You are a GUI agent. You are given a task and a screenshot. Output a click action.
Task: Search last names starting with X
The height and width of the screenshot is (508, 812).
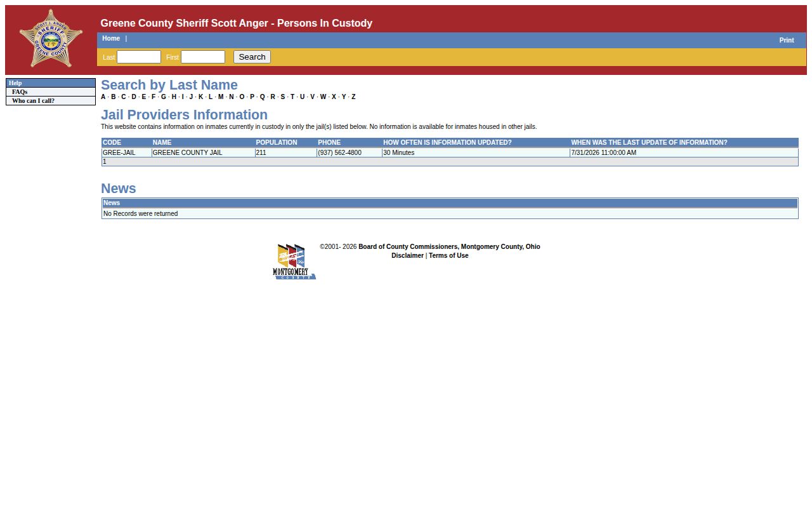[334, 97]
